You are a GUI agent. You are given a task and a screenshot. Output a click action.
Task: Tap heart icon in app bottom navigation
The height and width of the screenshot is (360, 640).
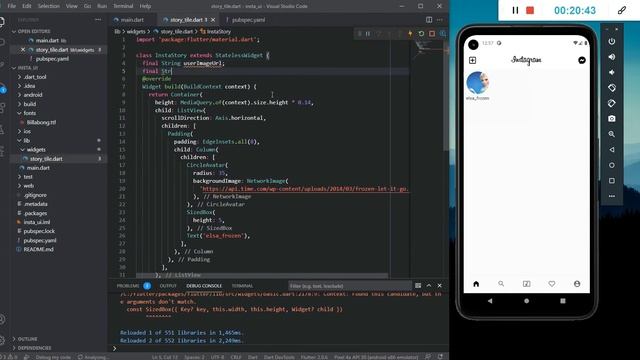coord(552,284)
